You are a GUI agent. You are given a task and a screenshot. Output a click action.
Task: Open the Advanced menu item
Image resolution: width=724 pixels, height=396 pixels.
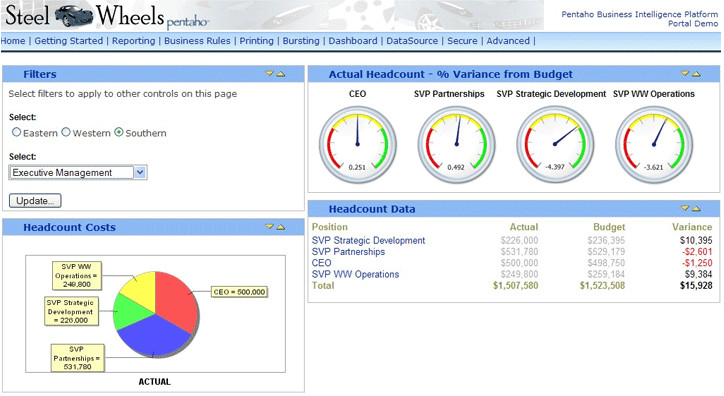pyautogui.click(x=508, y=41)
